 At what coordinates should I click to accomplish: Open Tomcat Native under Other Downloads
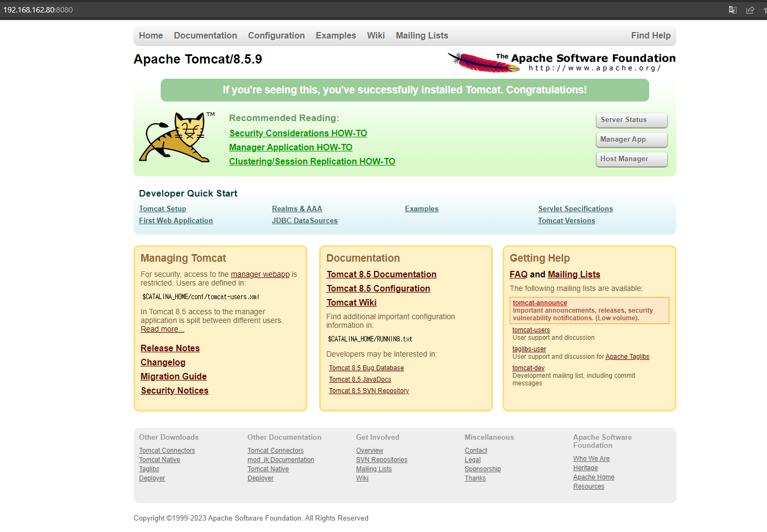coord(160,460)
